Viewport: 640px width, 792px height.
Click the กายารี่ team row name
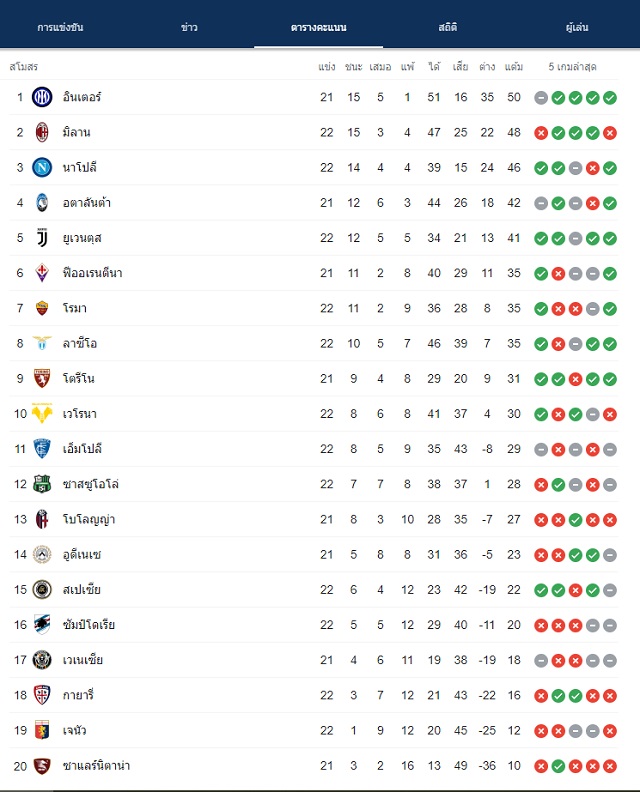(78, 695)
